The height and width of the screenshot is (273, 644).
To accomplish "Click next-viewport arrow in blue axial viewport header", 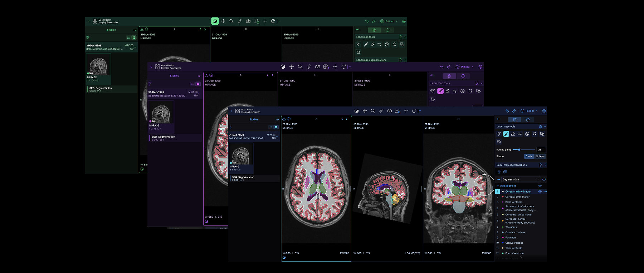I will (x=347, y=119).
